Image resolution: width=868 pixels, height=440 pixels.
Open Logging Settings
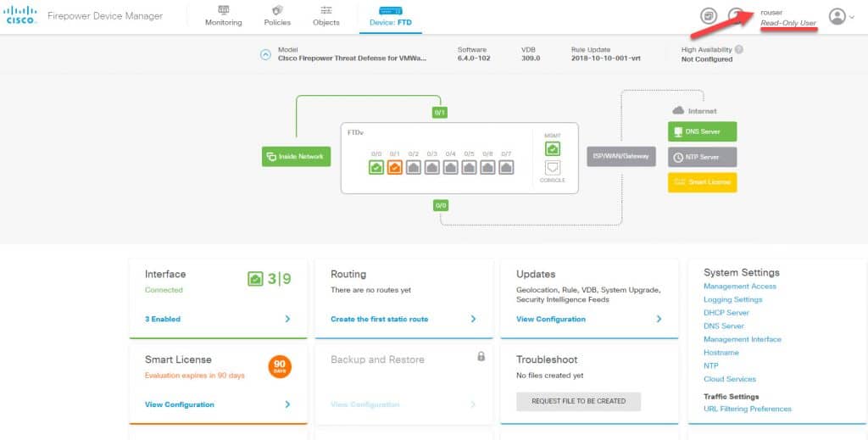733,299
